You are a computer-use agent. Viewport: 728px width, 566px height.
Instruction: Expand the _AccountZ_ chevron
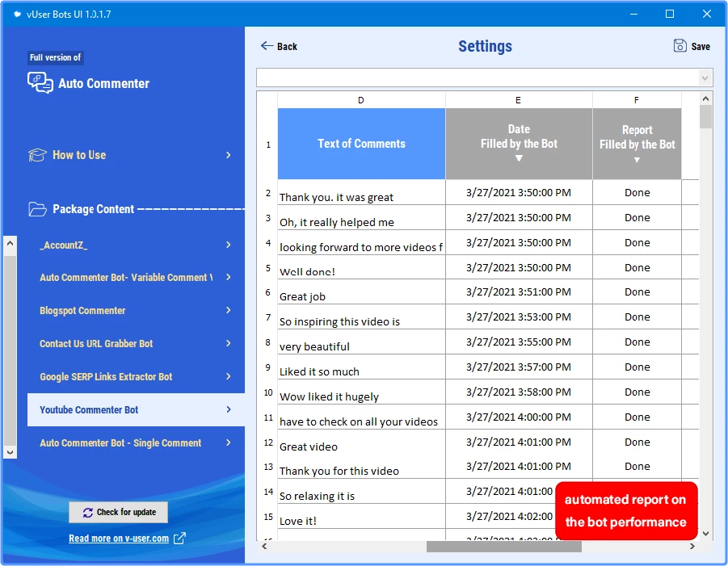[229, 245]
